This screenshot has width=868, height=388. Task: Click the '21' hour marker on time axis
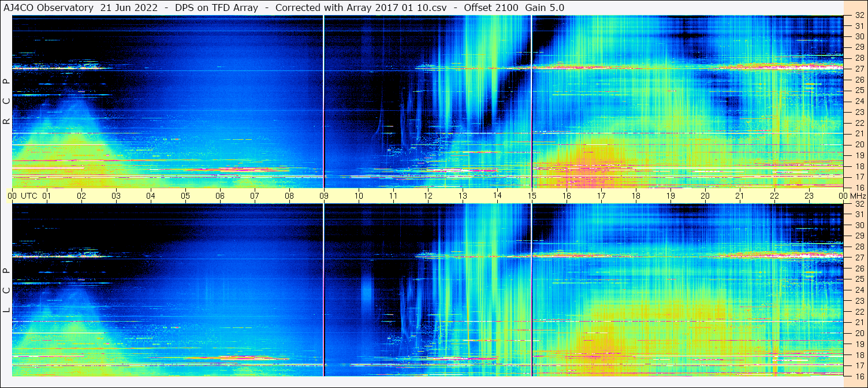(740, 196)
